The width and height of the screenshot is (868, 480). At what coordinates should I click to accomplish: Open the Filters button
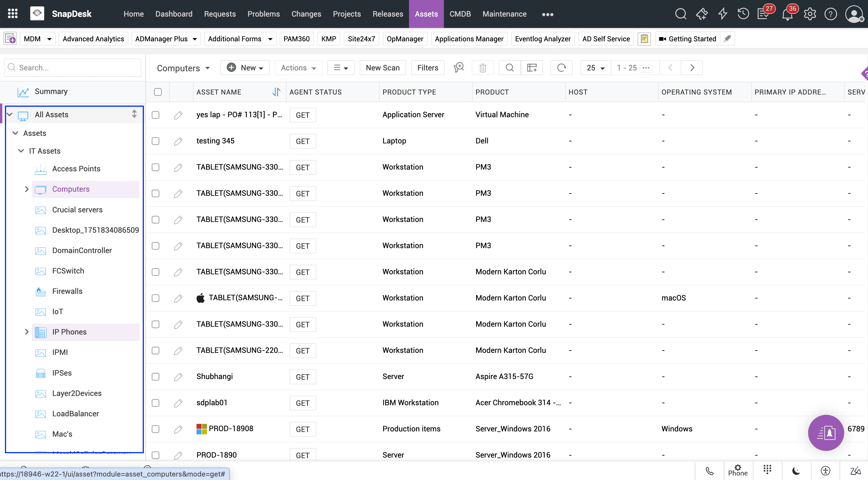[428, 68]
